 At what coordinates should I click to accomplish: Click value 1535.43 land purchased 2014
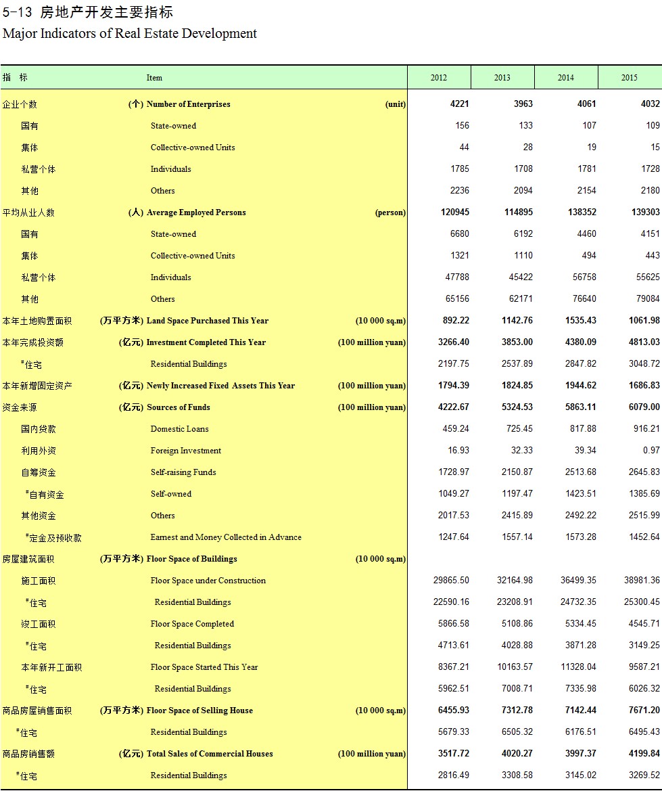(x=581, y=321)
